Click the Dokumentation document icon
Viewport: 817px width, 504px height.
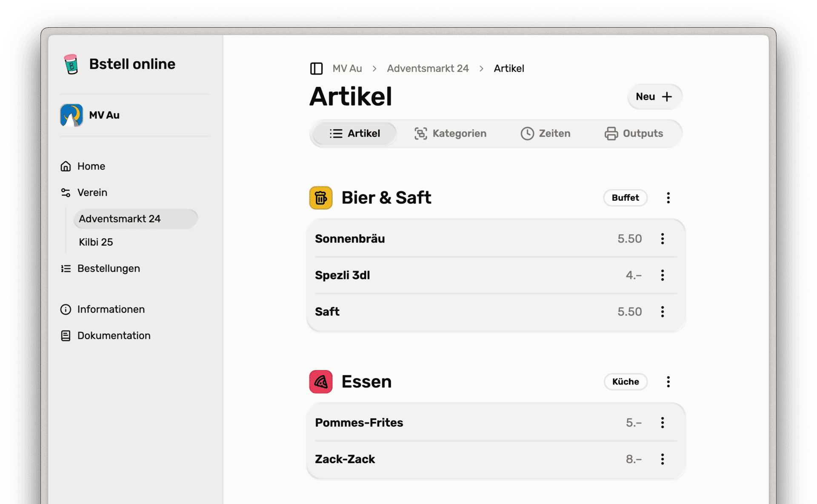click(x=66, y=336)
